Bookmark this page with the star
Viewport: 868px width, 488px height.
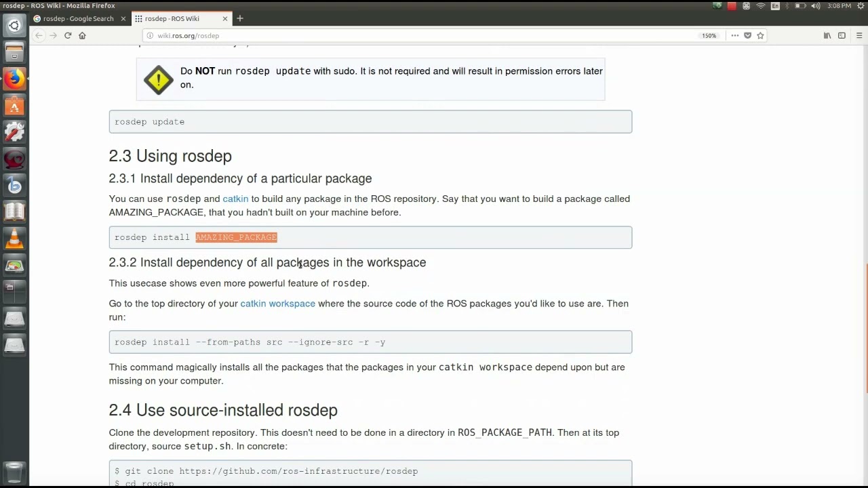click(760, 35)
